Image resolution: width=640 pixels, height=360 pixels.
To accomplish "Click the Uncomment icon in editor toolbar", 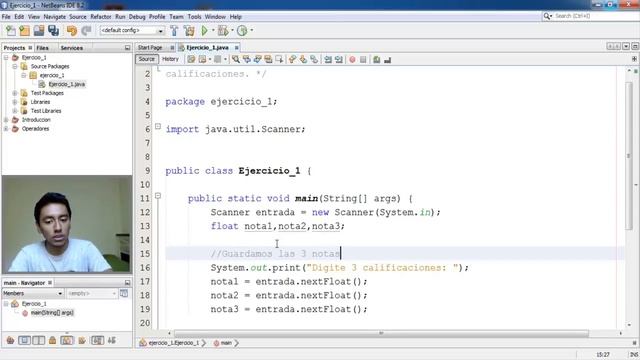I will [x=387, y=60].
